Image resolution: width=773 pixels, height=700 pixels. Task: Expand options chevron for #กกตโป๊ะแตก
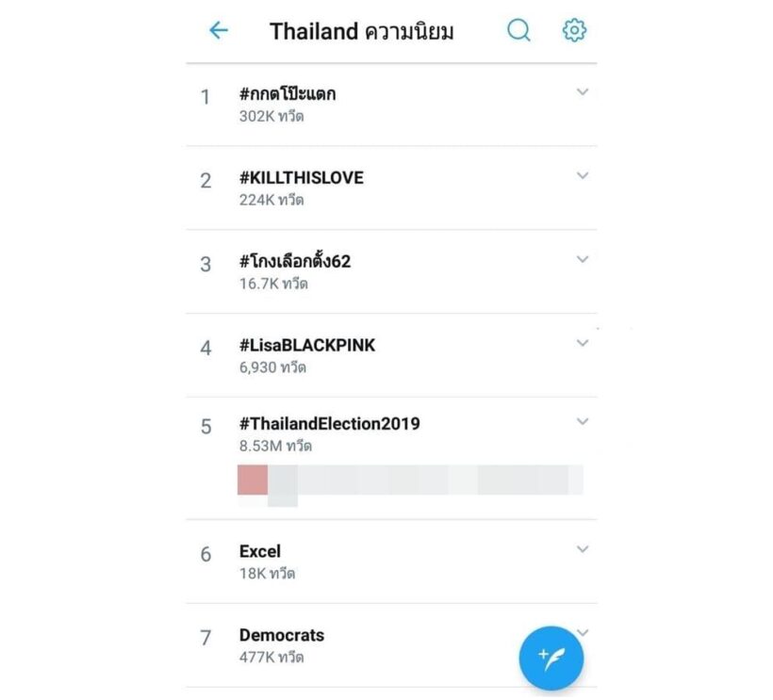(x=583, y=92)
